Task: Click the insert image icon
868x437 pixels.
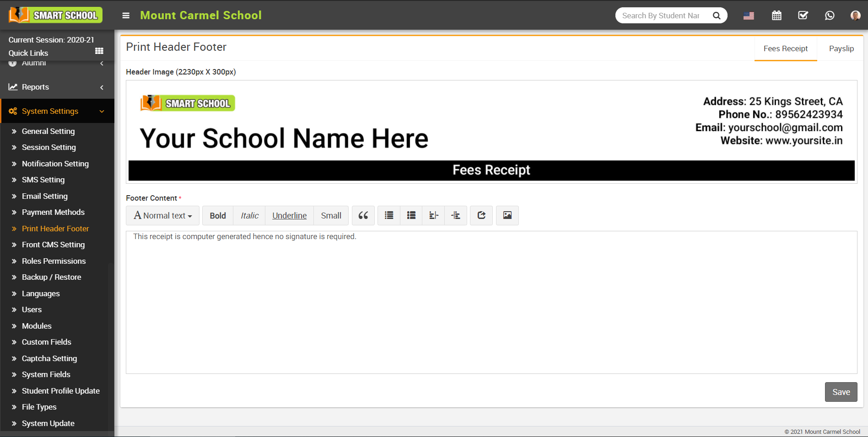Action: tap(507, 215)
